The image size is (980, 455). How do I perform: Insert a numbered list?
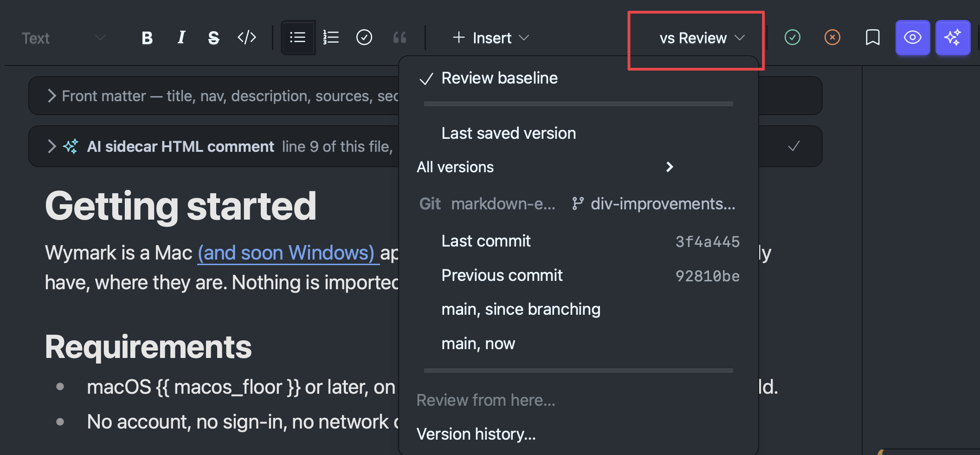(331, 38)
